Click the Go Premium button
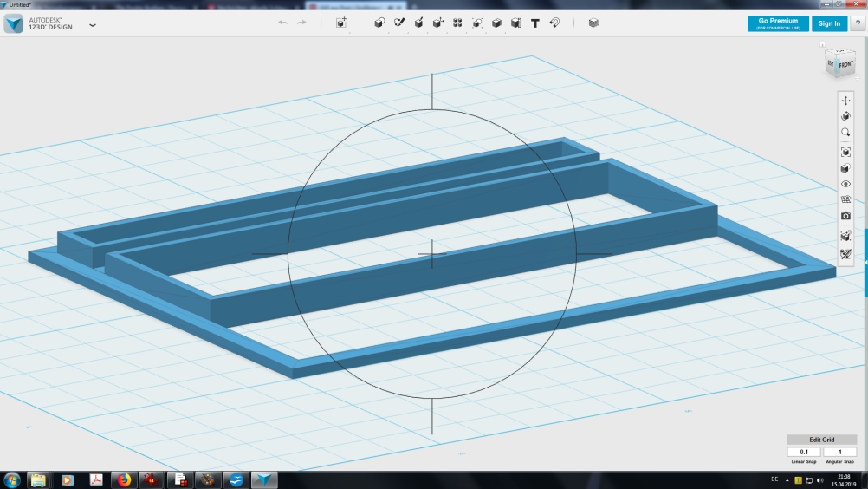 click(778, 23)
